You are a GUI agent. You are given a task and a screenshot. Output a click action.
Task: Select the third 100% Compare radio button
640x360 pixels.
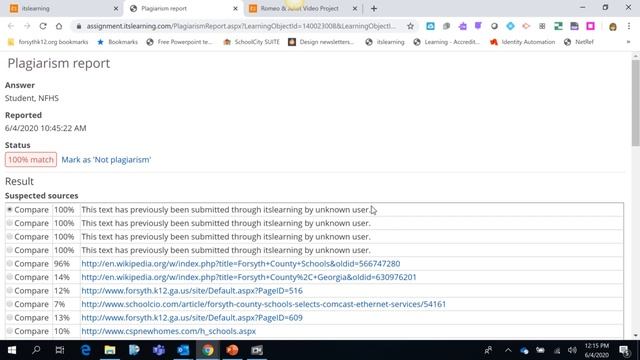click(9, 236)
